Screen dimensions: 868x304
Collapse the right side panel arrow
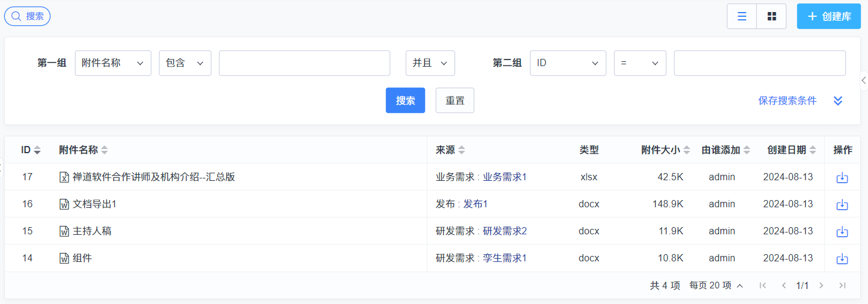tap(864, 80)
